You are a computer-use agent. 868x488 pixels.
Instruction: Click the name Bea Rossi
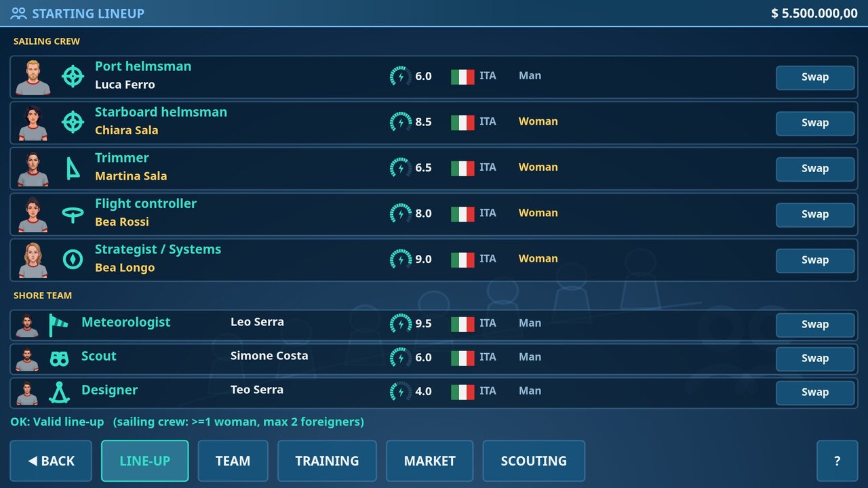coord(122,222)
